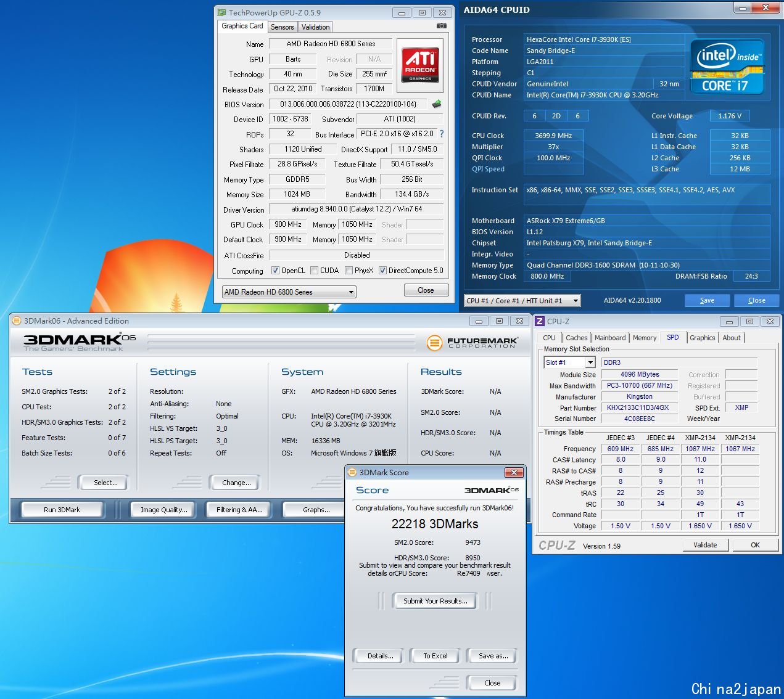Toggle the CUDA checkbox in GPU-Z
784x699 pixels.
314,271
